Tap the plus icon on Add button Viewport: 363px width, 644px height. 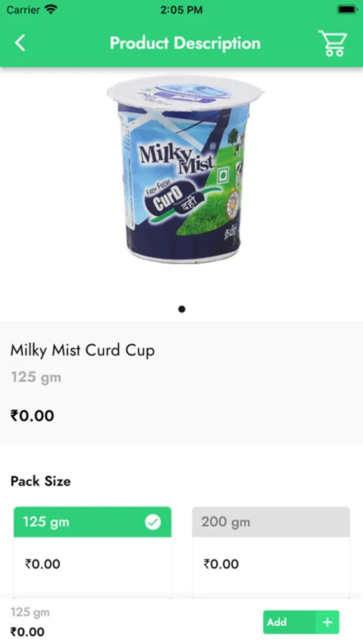327,623
